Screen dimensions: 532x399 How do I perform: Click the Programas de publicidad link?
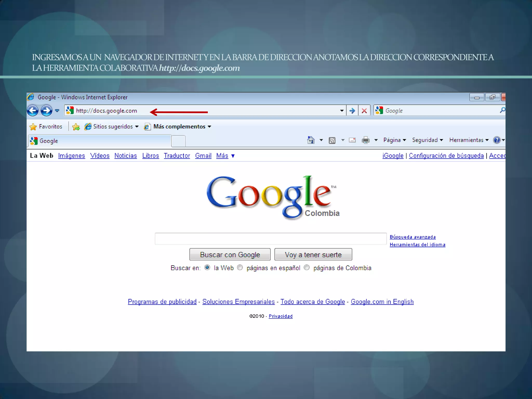point(162,302)
